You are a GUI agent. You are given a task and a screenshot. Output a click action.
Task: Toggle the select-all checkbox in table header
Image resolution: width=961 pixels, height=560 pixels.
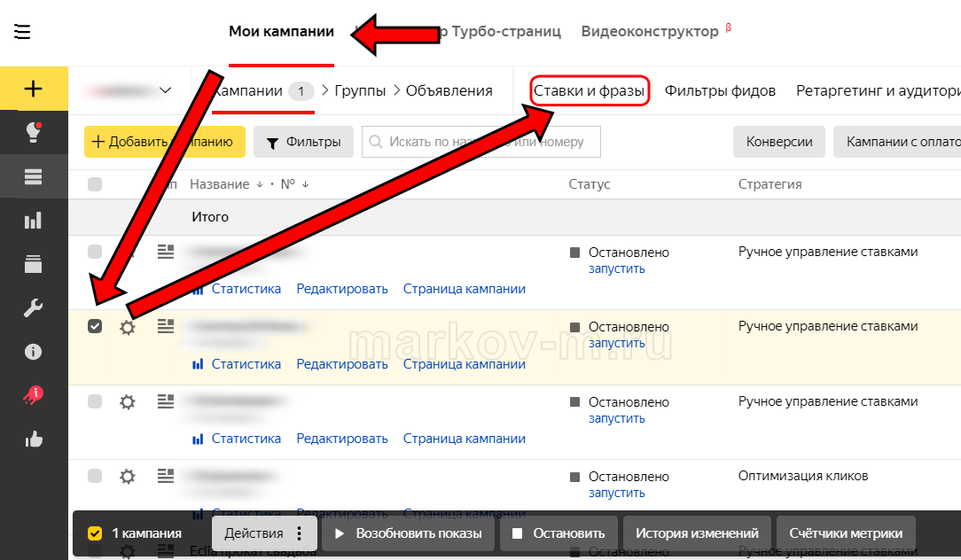(x=95, y=184)
